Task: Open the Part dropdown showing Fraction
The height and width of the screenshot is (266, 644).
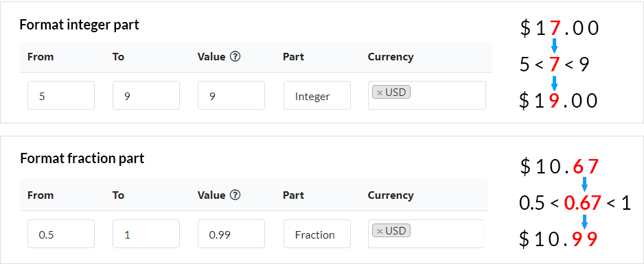Action: (317, 234)
